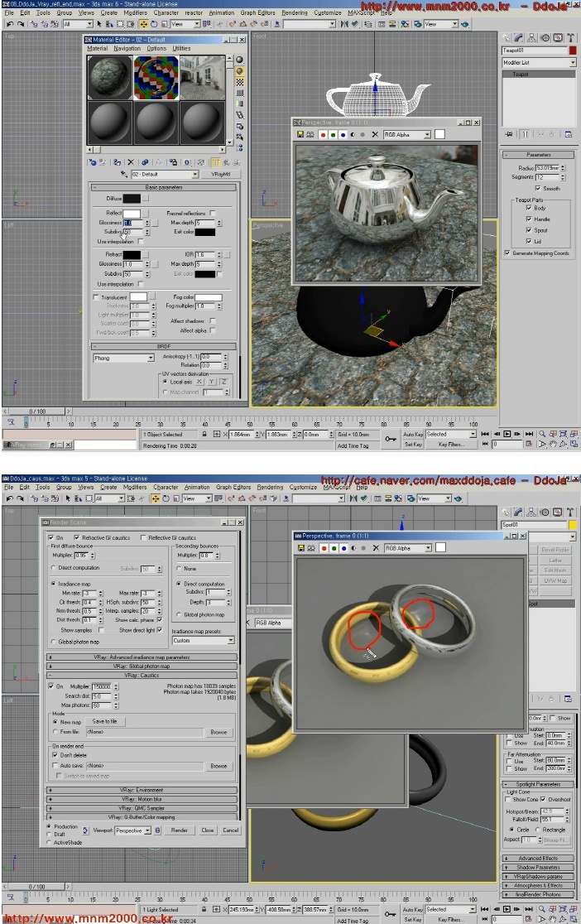Toggle Show End Result highlighted icon
Image resolution: width=581 pixels, height=924 pixels.
(x=216, y=162)
